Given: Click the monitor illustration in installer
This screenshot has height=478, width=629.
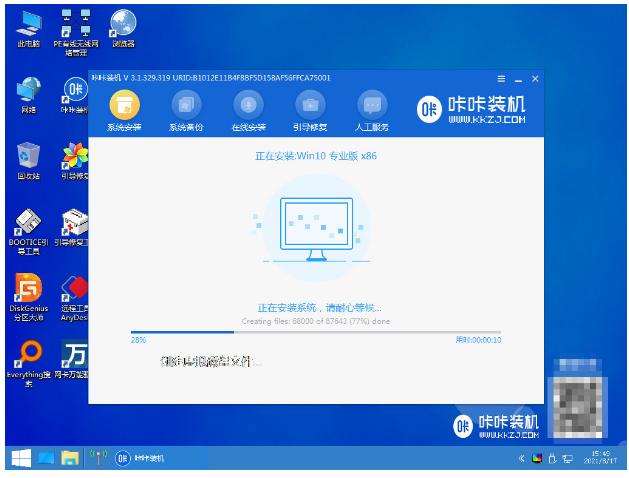Looking at the screenshot, I should 316,229.
